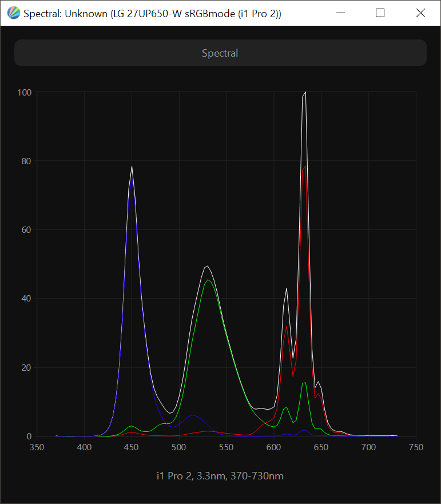Maximize the Spectral window
Screen dimensions: 441x504
click(x=380, y=13)
